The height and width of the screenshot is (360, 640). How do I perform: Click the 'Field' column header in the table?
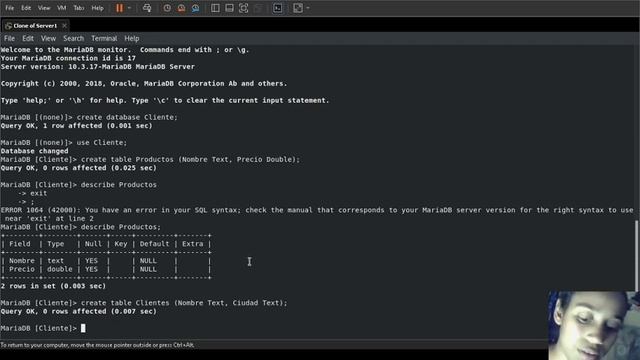[x=20, y=244]
